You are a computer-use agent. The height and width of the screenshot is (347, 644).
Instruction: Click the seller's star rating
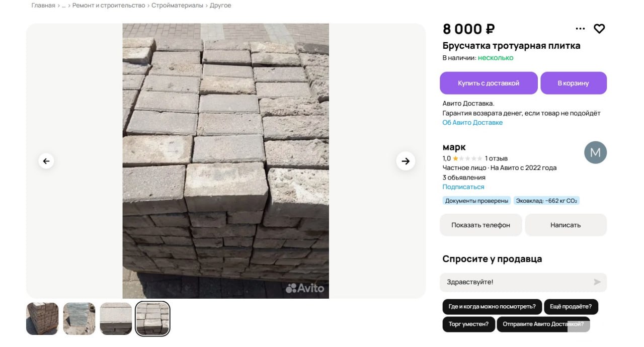tap(467, 158)
